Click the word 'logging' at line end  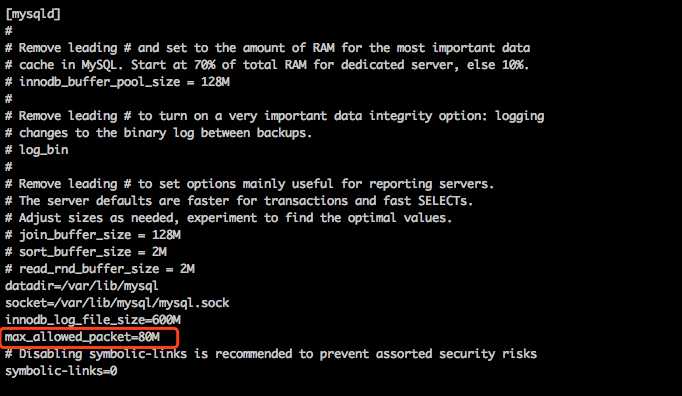tap(519, 116)
